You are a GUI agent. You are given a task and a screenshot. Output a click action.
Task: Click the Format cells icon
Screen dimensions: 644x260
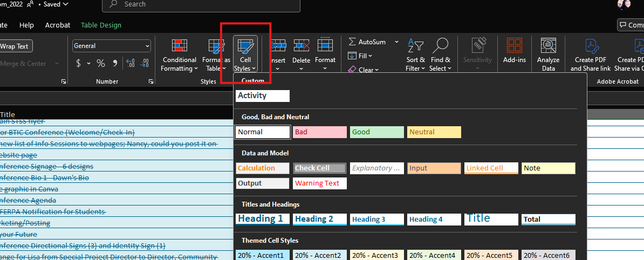coord(325,45)
